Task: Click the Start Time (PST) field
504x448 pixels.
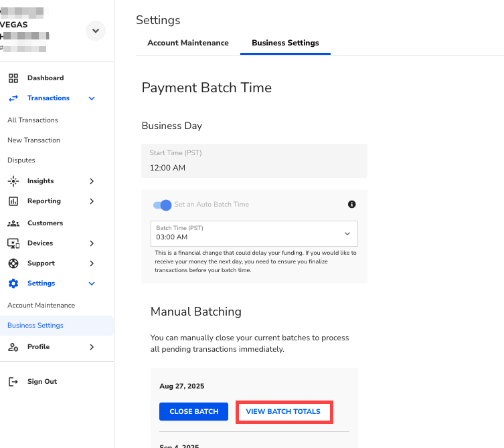Action: coord(254,161)
